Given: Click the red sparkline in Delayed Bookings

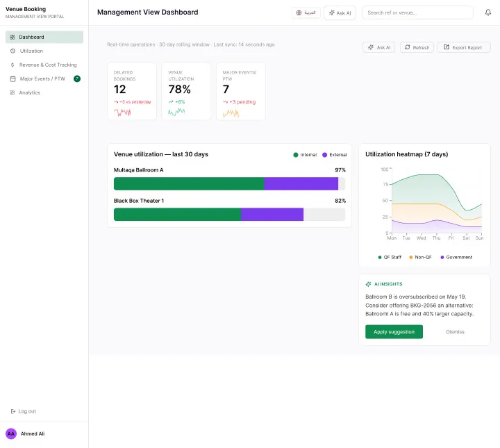Looking at the screenshot, I should (122, 113).
